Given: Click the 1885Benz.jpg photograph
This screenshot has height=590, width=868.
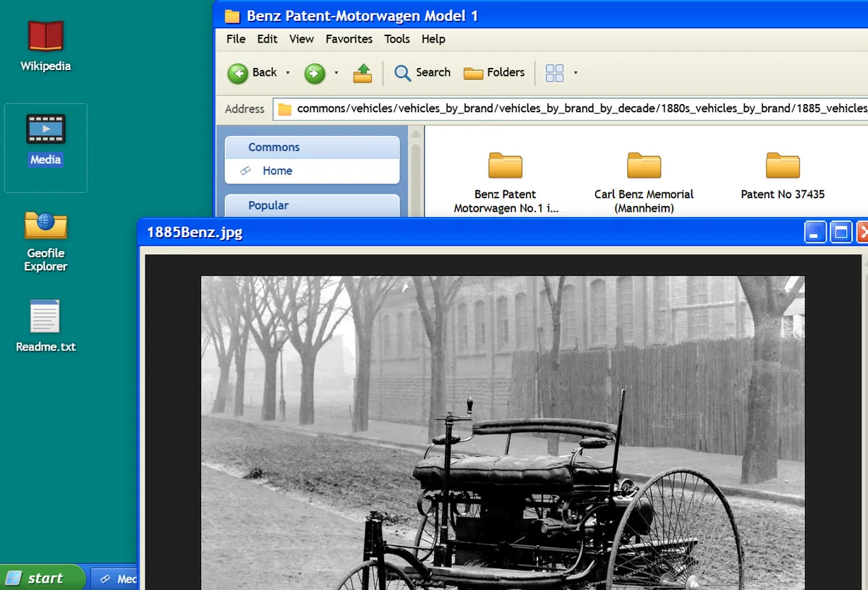Looking at the screenshot, I should (503, 432).
